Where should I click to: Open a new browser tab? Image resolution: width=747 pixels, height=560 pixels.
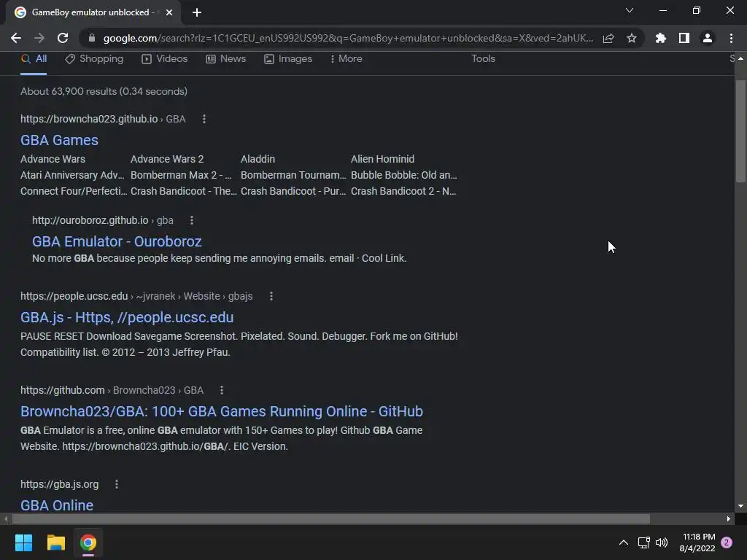click(x=197, y=12)
